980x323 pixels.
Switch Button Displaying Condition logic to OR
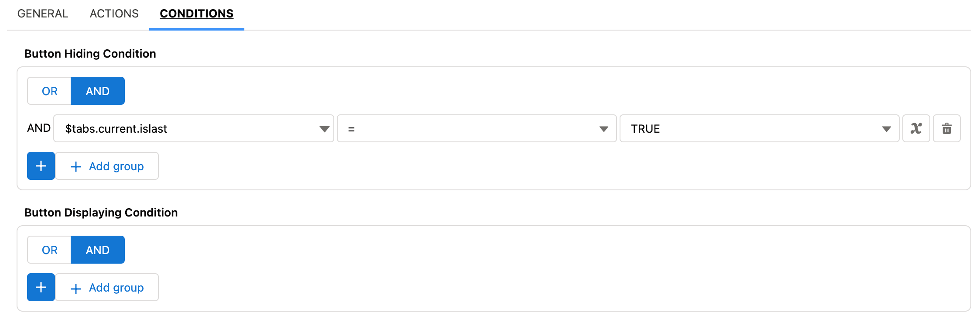click(x=49, y=250)
